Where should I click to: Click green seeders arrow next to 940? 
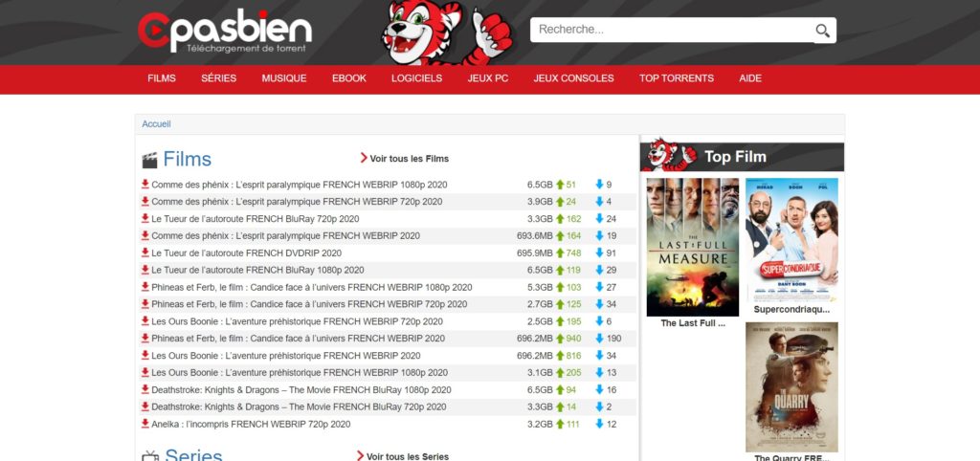click(560, 338)
